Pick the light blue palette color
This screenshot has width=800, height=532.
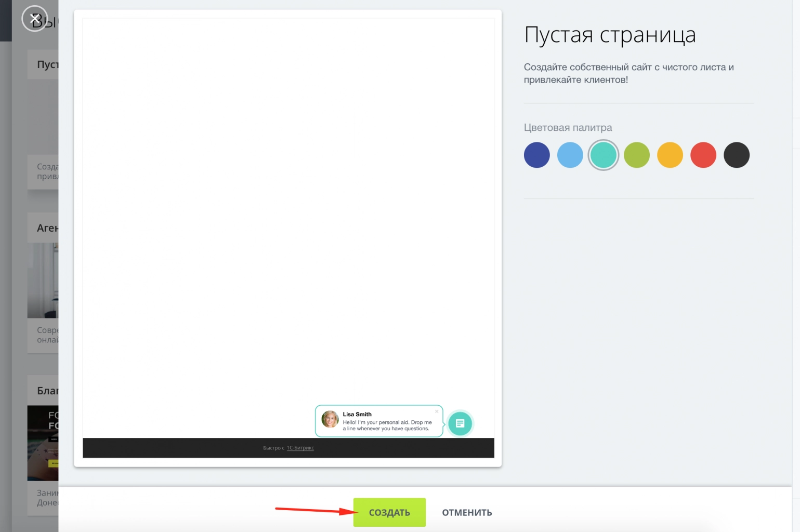(x=570, y=155)
